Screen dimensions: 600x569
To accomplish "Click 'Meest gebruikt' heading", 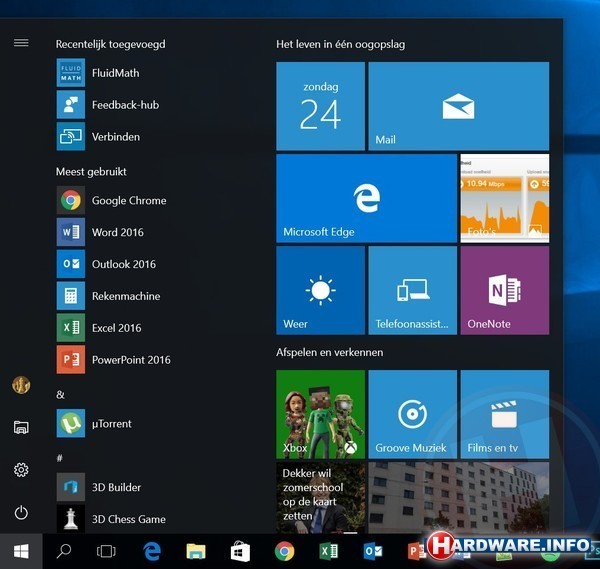I will point(91,172).
